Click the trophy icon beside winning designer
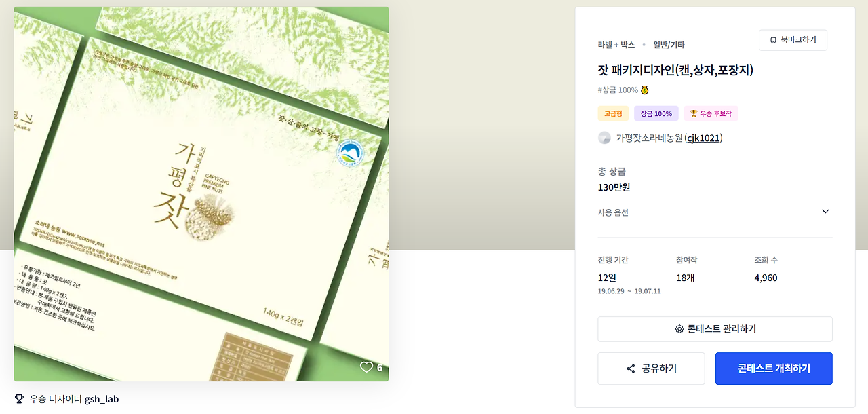This screenshot has width=868, height=414. [x=19, y=399]
